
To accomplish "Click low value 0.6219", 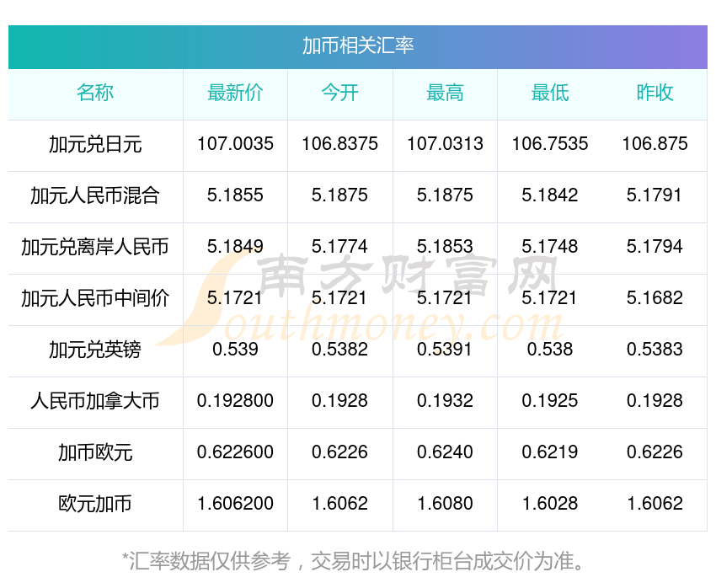I will (x=550, y=452).
